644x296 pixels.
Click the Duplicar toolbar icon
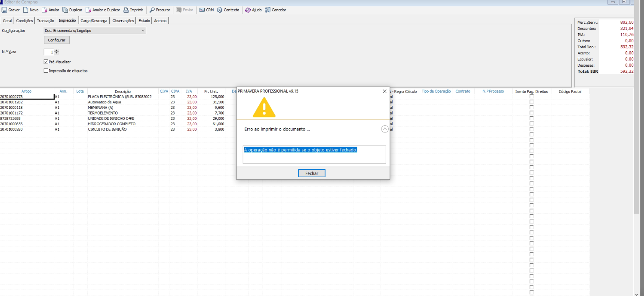(65, 10)
